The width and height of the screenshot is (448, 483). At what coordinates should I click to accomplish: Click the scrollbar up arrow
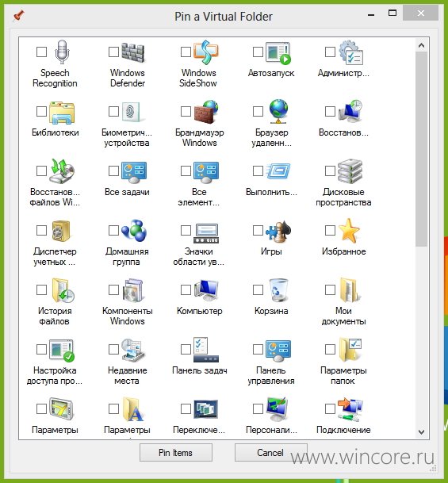click(421, 45)
